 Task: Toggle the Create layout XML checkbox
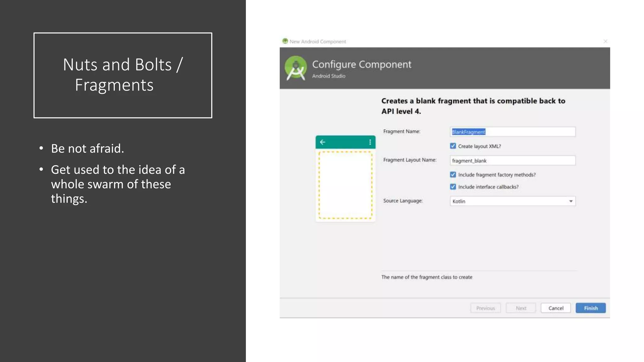pyautogui.click(x=453, y=146)
